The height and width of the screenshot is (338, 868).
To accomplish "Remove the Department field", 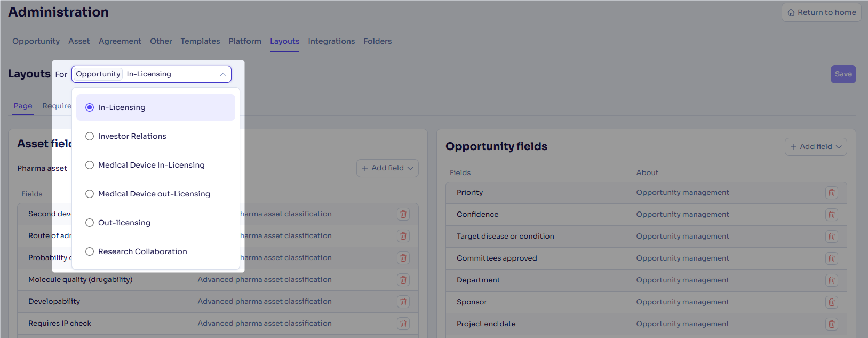I will [831, 280].
